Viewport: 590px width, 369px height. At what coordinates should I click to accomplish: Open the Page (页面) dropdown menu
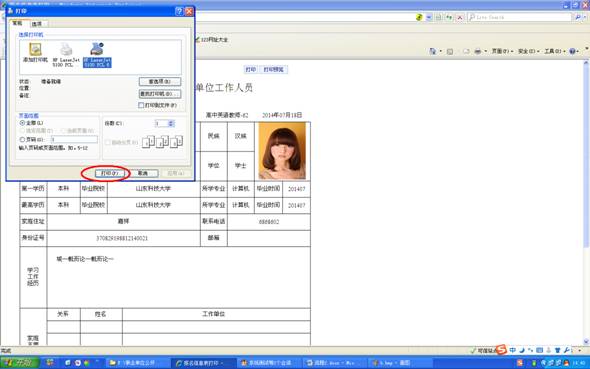[502, 51]
